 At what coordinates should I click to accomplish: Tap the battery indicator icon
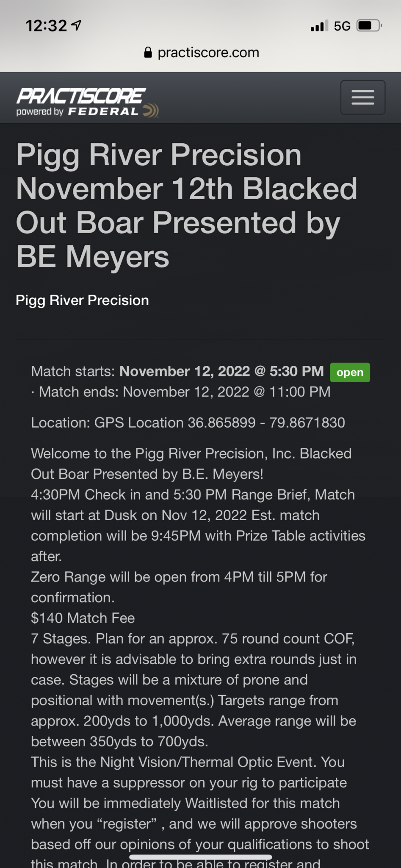369,26
